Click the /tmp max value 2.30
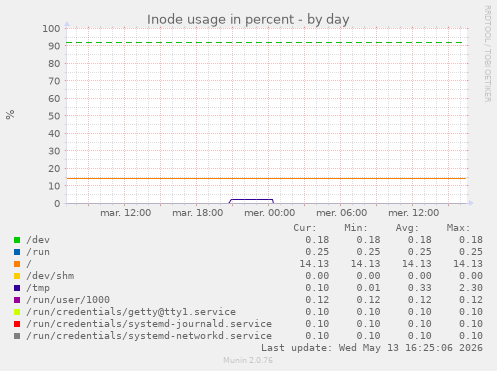 pos(471,288)
